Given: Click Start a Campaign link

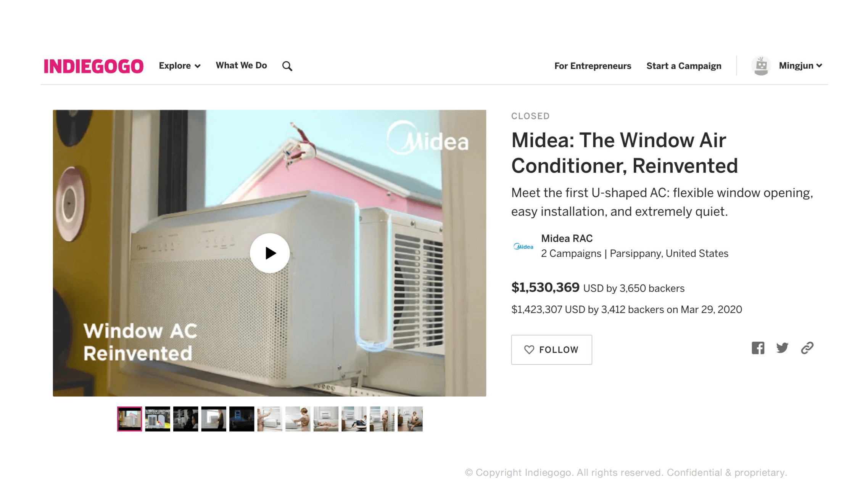Looking at the screenshot, I should tap(684, 66).
